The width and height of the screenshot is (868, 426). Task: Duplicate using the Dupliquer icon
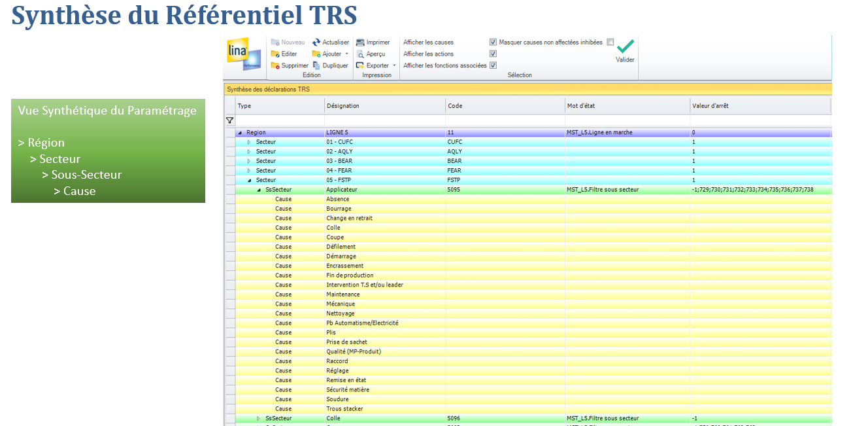pos(316,65)
